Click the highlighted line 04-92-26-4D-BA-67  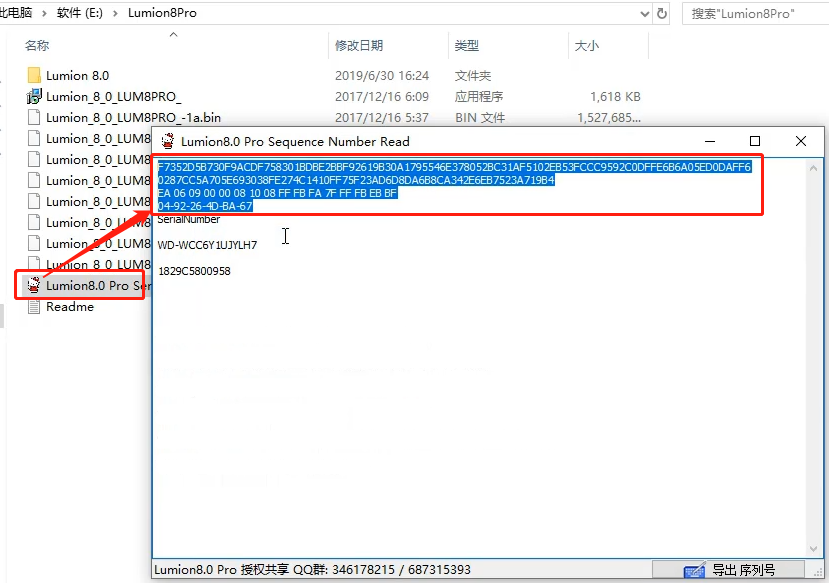(205, 206)
